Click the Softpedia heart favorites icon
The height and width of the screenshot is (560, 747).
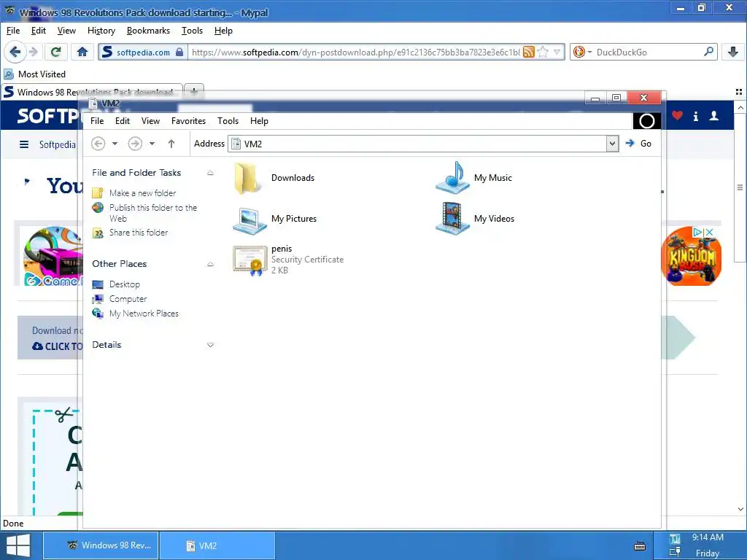click(x=677, y=116)
